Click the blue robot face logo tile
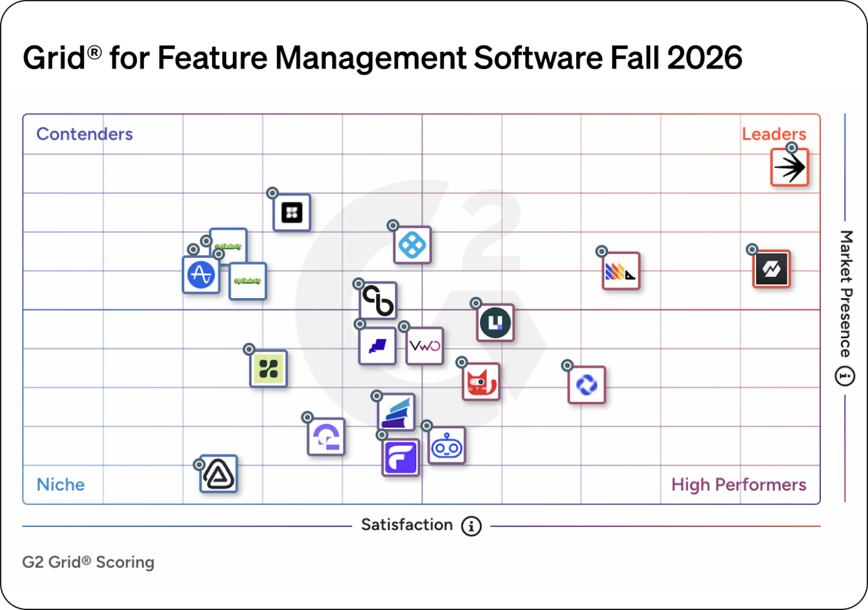868x610 pixels. pyautogui.click(x=446, y=446)
